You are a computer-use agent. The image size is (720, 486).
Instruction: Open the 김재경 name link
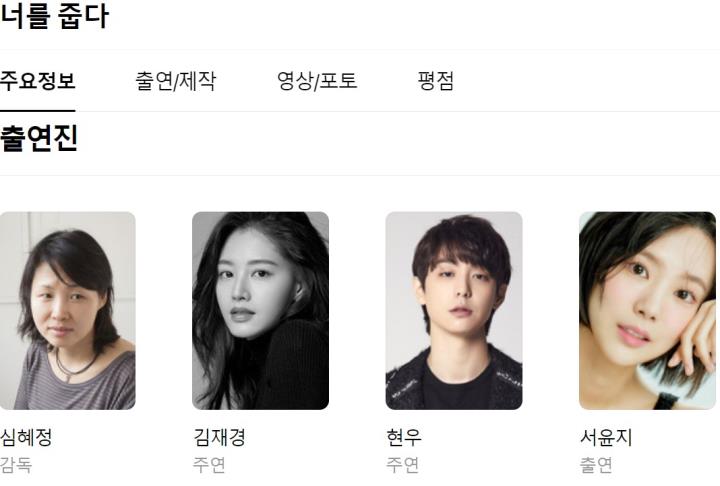[219, 437]
